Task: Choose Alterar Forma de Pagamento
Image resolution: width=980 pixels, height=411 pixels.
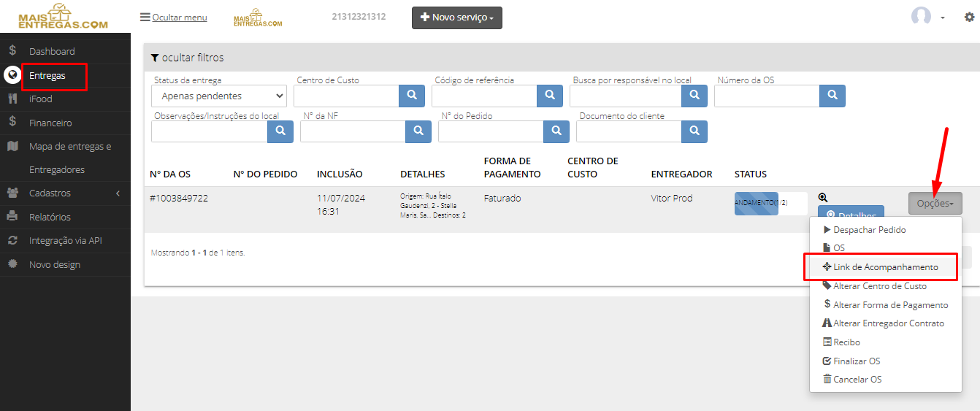Action: click(x=885, y=304)
